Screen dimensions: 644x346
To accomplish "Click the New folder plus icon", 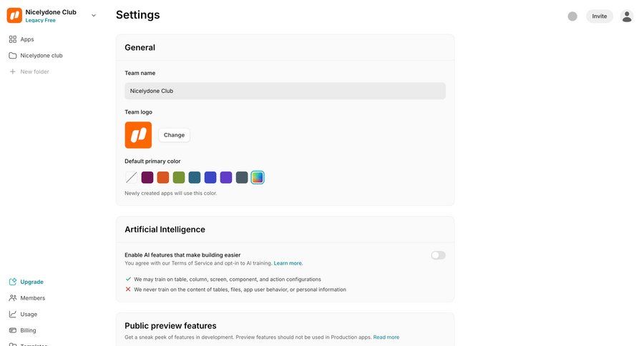I will [x=12, y=71].
